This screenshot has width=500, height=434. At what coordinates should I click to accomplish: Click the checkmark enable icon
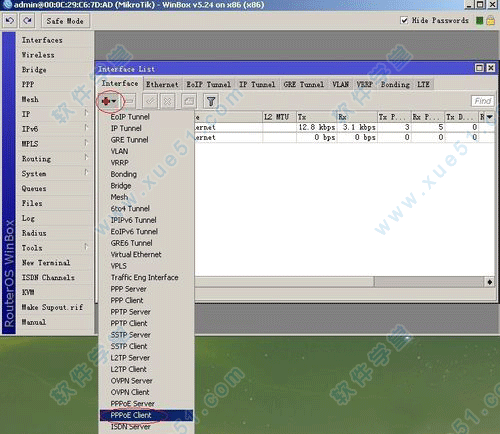point(150,101)
